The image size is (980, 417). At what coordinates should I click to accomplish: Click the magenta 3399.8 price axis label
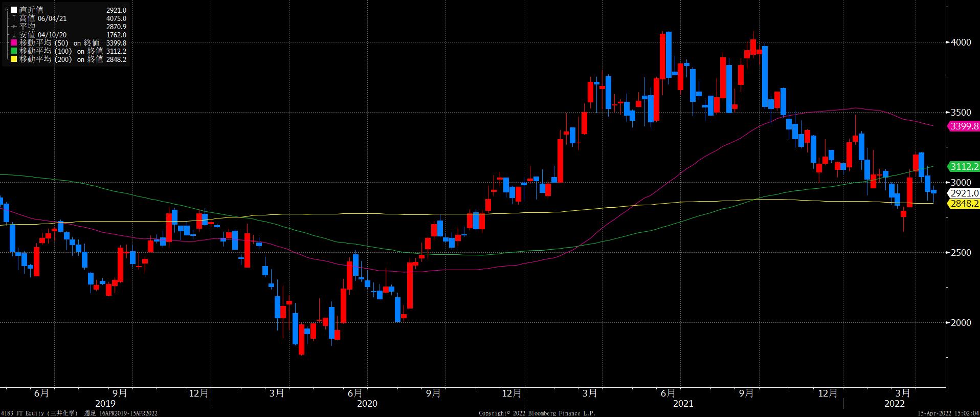[964, 126]
